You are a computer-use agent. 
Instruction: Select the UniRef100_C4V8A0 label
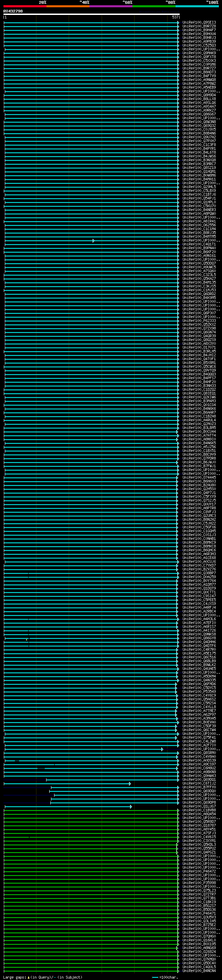point(199,757)
